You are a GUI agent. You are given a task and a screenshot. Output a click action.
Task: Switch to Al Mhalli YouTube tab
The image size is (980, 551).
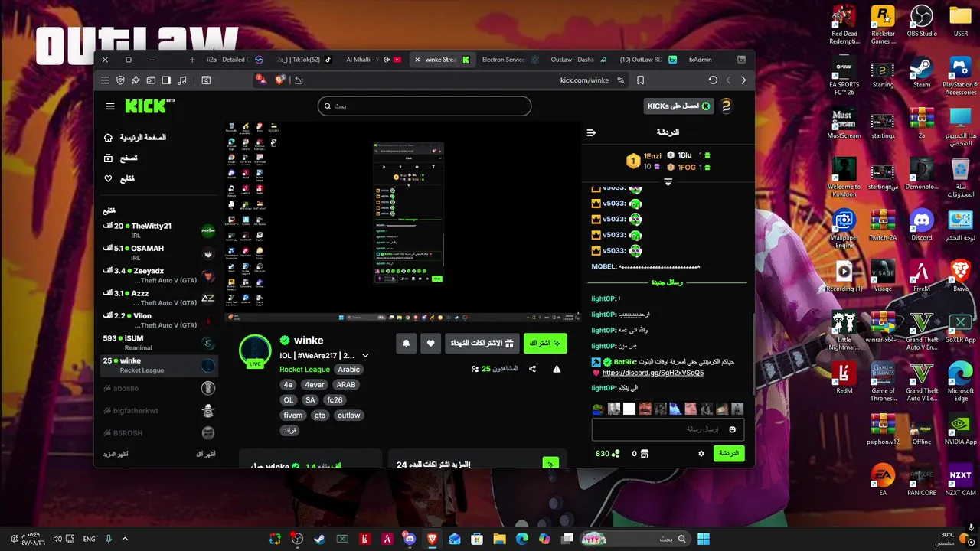373,59
